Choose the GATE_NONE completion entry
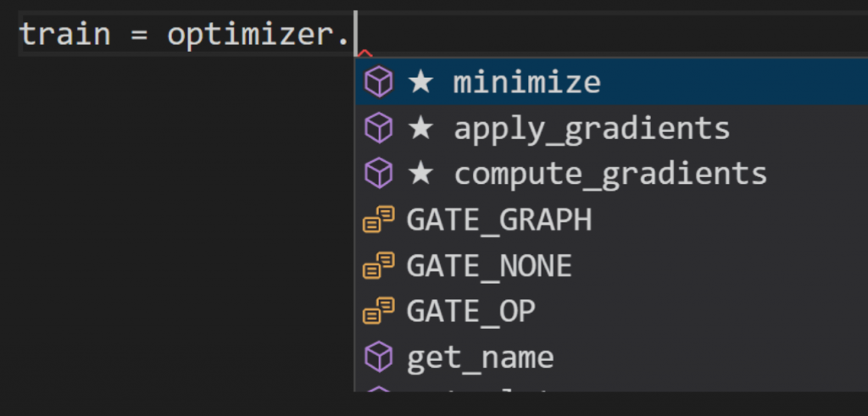Viewport: 868px width, 416px height. coord(489,265)
